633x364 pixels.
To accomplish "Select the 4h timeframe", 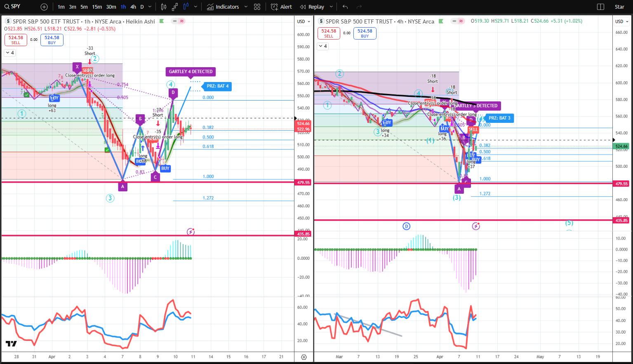I will [x=133, y=7].
